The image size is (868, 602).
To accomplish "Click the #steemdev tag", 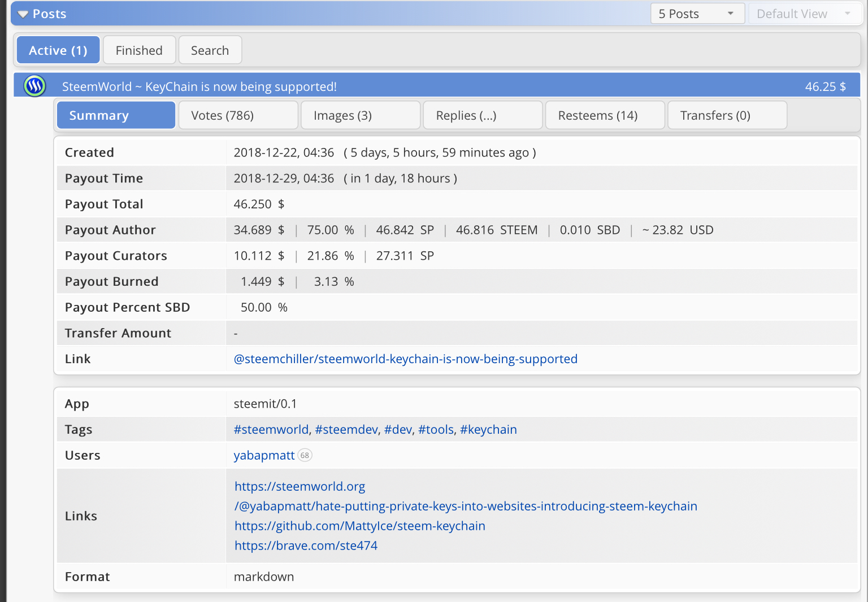I will point(346,429).
